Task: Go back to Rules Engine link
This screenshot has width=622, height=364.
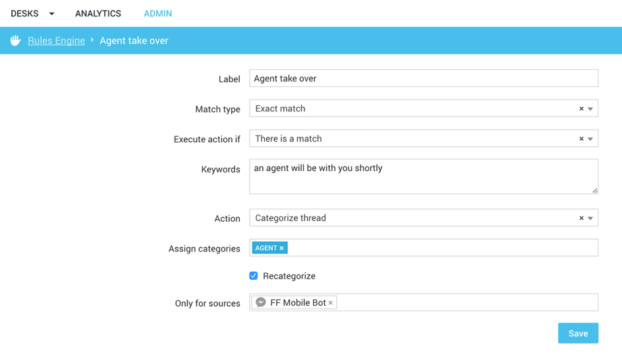Action: tap(56, 41)
